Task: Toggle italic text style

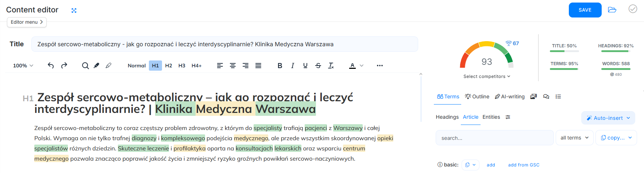Action: 293,66
